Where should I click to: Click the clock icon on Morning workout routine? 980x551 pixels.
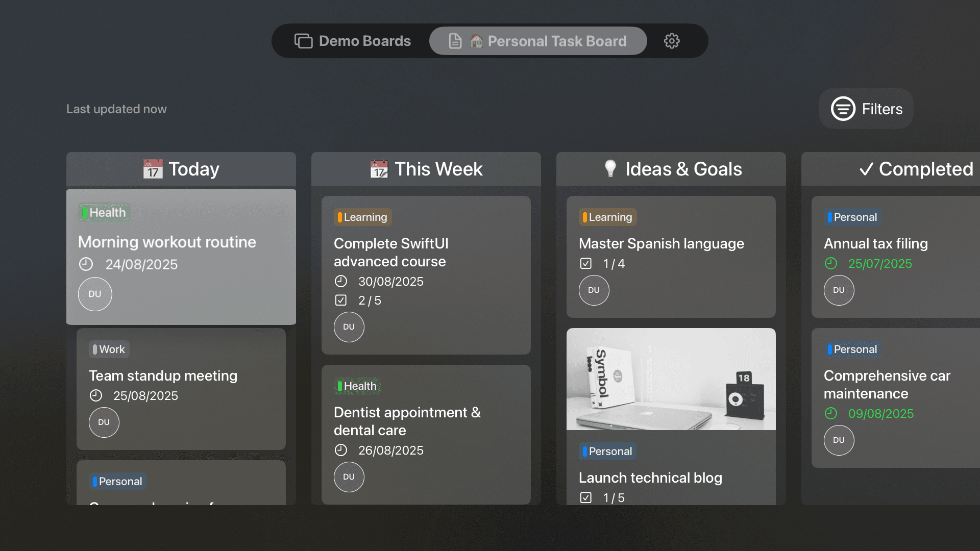click(x=86, y=264)
